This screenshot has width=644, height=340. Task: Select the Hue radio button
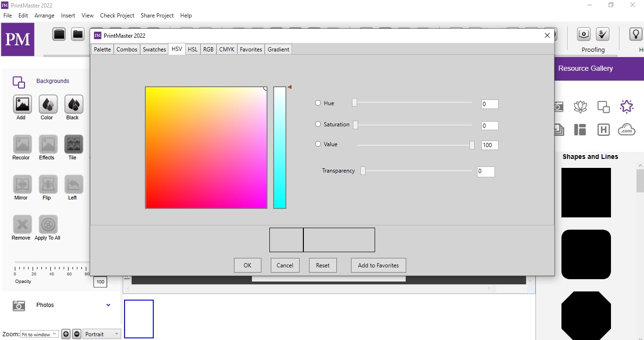[318, 103]
